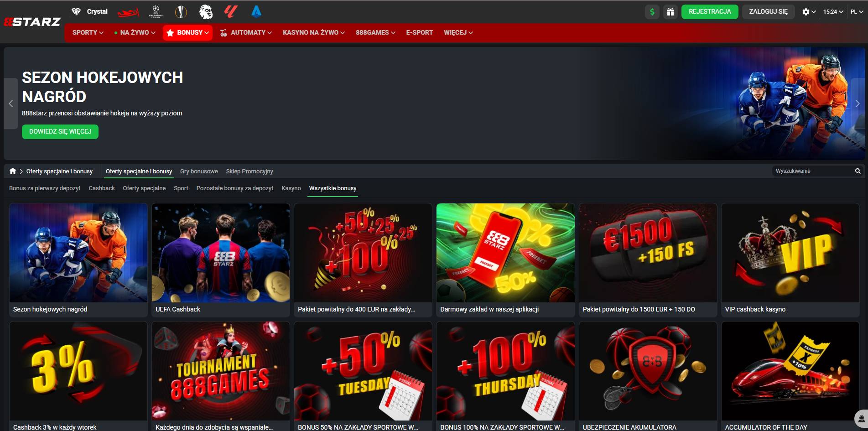Expand the AUTOMATY dropdown menu
The width and height of the screenshot is (868, 431).
click(246, 32)
